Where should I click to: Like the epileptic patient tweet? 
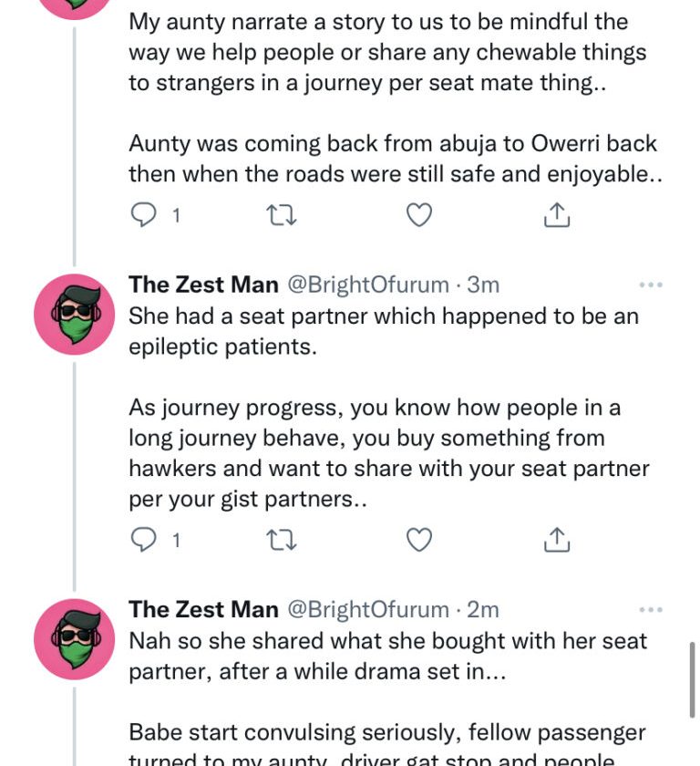[418, 541]
